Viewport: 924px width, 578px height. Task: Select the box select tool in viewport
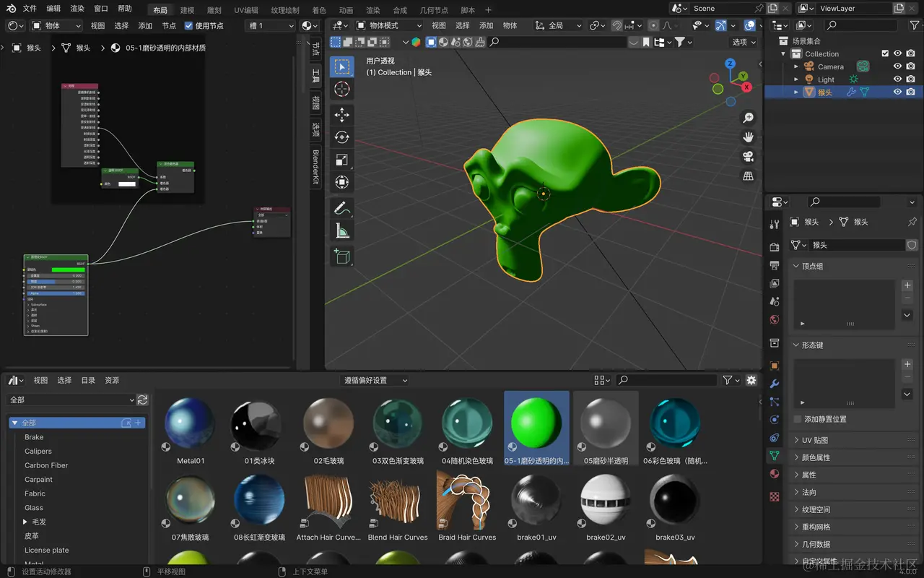pyautogui.click(x=342, y=66)
